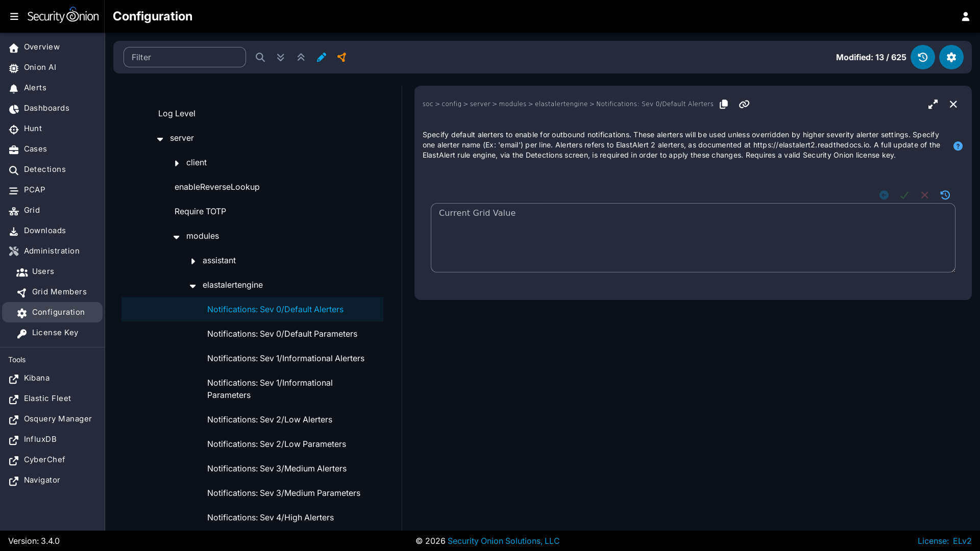This screenshot has width=980, height=551.
Task: Select Notifications: Sev 0/Default Parameters
Action: (x=282, y=334)
